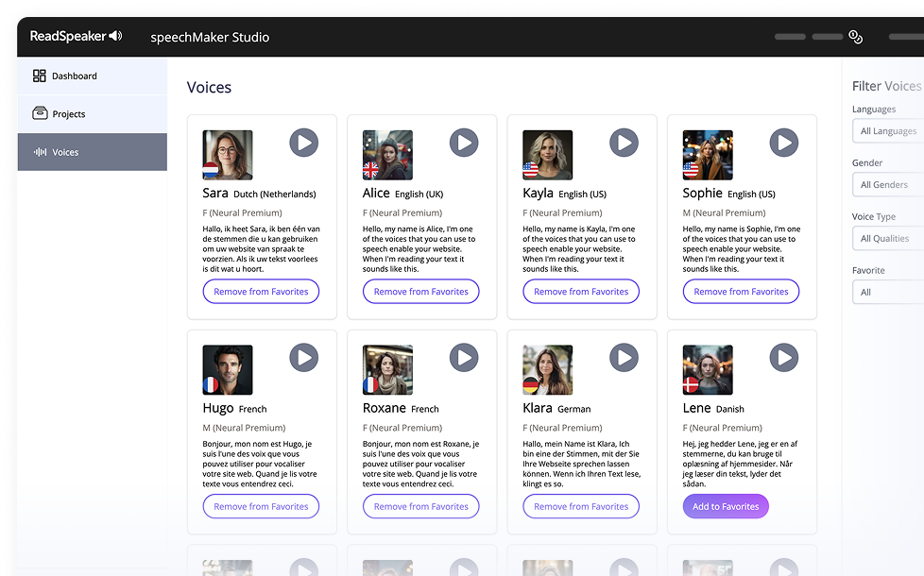924x576 pixels.
Task: Play Lene's Danish voice preview
Action: tap(783, 358)
